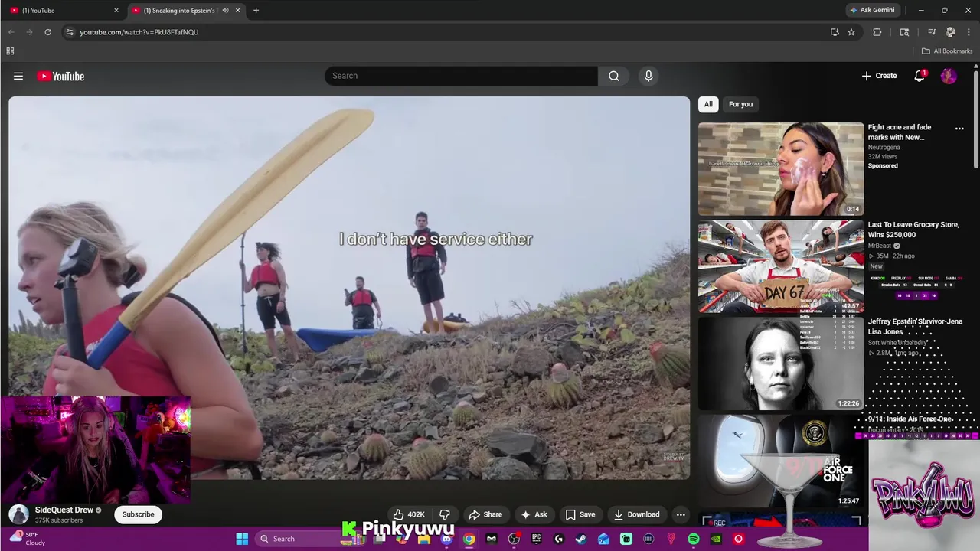
Task: Open the NVIDIA app from the taskbar
Action: pyautogui.click(x=716, y=539)
